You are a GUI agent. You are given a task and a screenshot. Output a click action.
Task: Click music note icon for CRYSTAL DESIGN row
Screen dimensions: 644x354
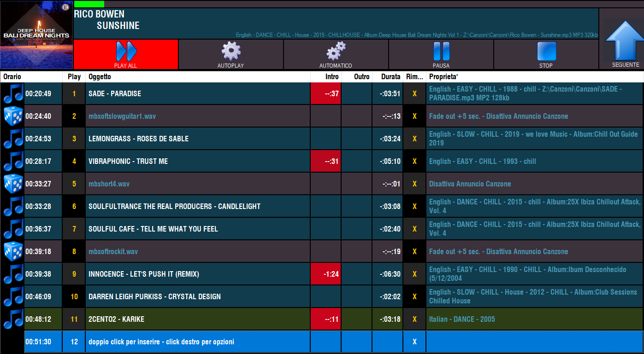(x=13, y=296)
